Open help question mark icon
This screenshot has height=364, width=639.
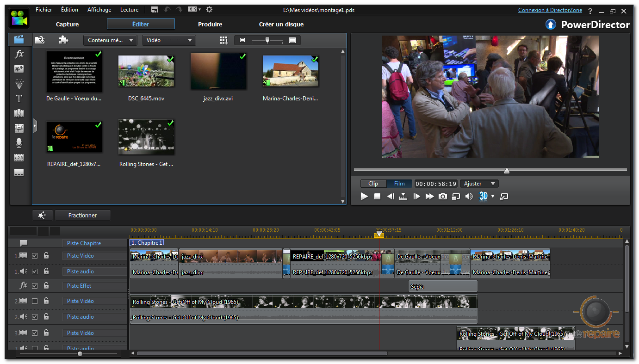[x=590, y=11]
